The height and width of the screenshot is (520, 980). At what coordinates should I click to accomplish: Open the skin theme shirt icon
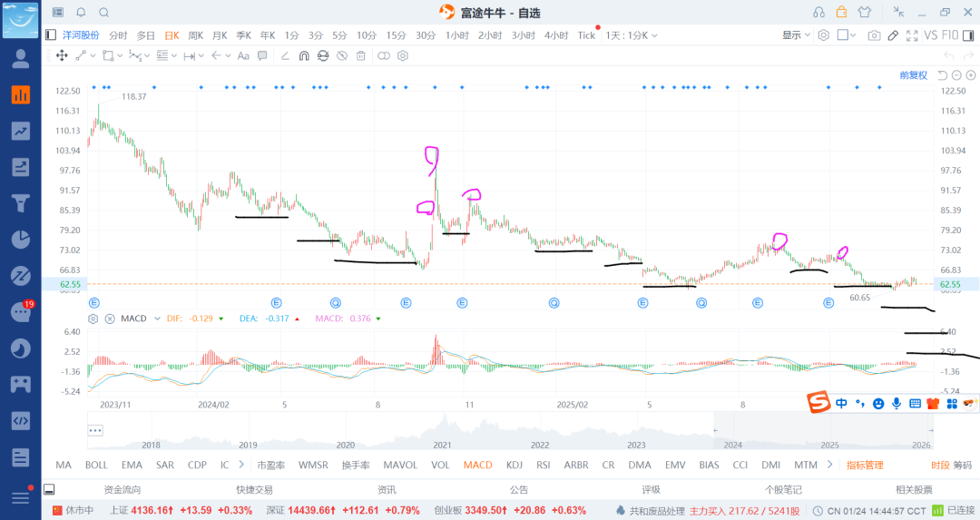[865, 13]
